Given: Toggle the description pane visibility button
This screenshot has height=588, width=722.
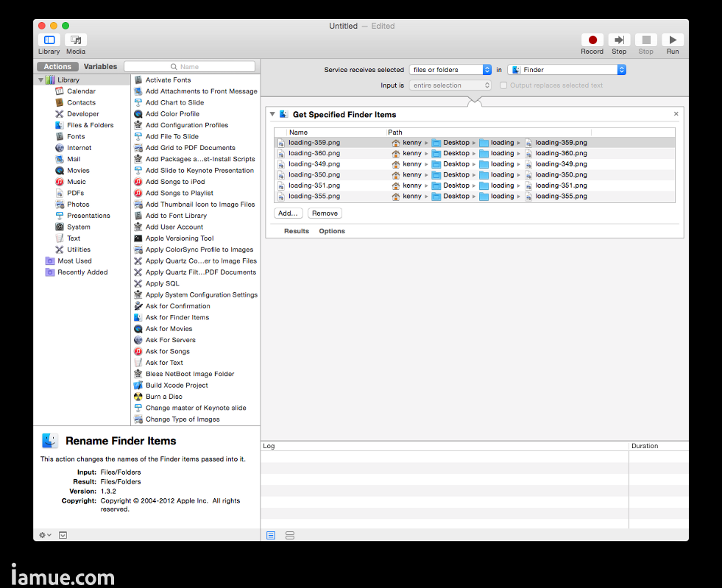Looking at the screenshot, I should point(63,535).
